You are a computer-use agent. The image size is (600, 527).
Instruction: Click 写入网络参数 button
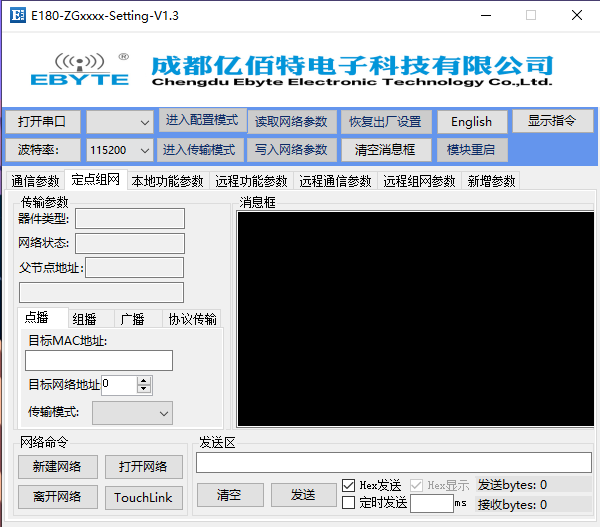pos(292,150)
